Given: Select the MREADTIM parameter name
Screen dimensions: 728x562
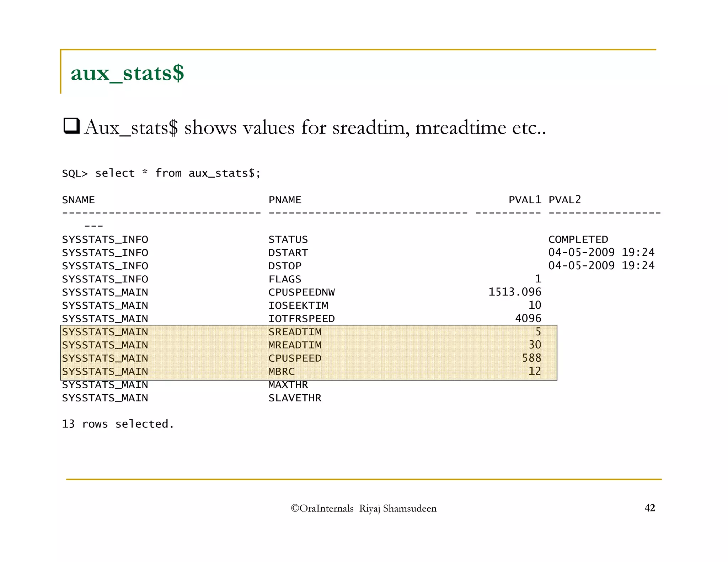Looking at the screenshot, I should pyautogui.click(x=295, y=345).
